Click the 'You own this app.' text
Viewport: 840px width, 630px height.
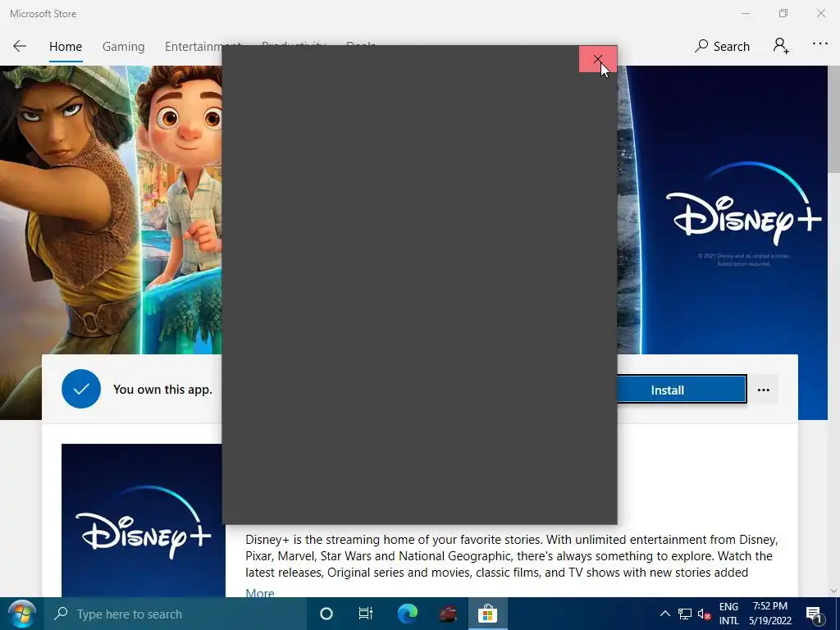(x=162, y=390)
